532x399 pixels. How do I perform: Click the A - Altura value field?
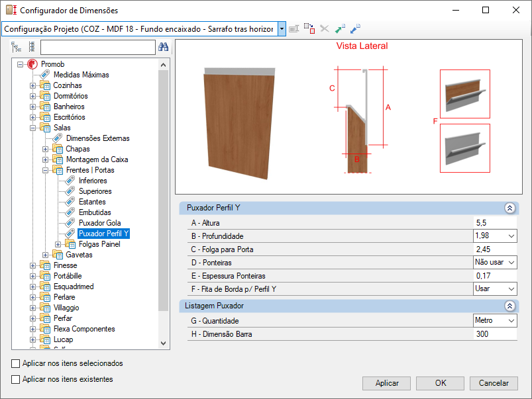tap(495, 223)
